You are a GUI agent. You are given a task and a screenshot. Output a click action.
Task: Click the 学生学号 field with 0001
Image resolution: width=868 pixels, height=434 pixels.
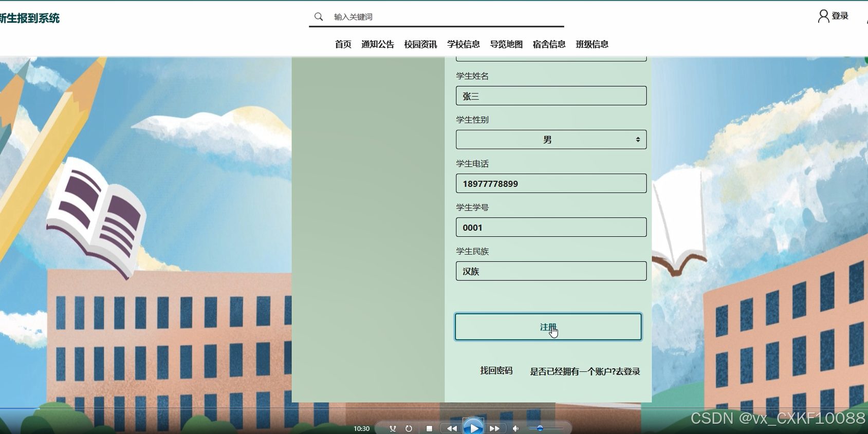point(551,227)
